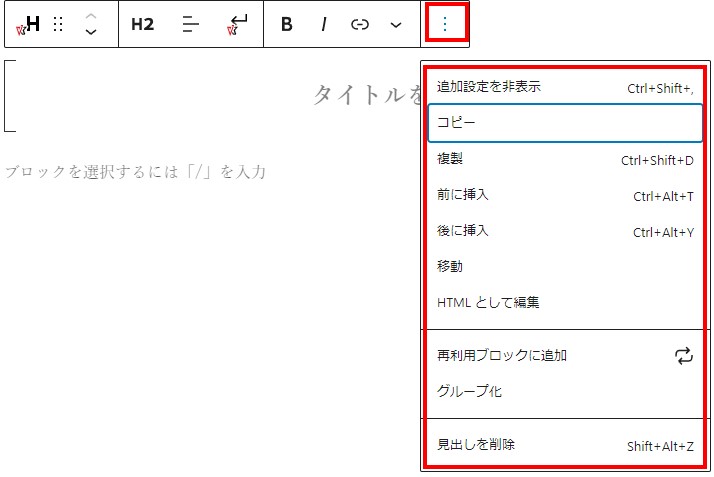
Task: Choose 複製 in the block menu
Action: [565, 159]
